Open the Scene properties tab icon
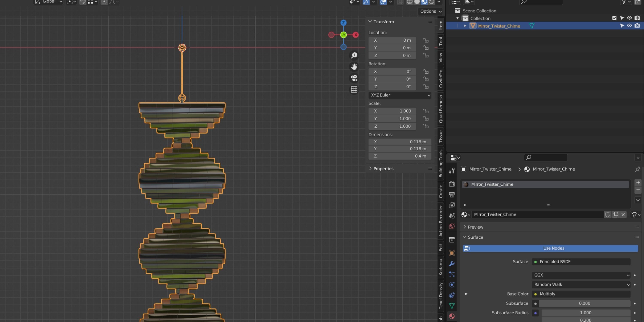Image resolution: width=644 pixels, height=322 pixels. click(451, 216)
